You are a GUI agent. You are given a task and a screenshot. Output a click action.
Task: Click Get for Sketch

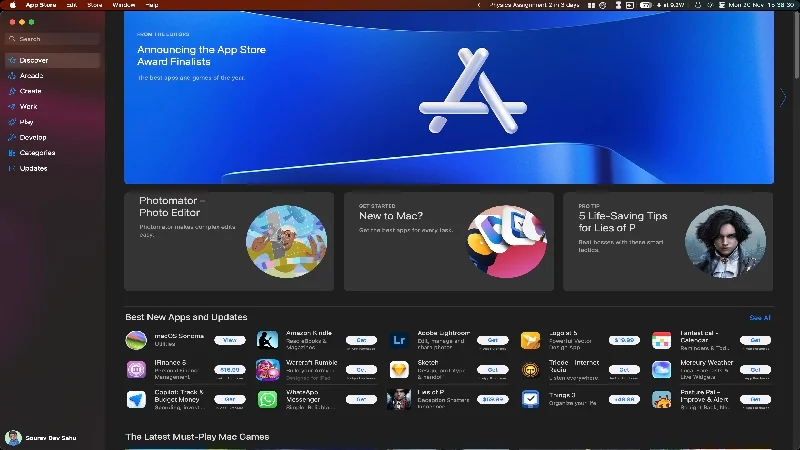[x=492, y=369]
